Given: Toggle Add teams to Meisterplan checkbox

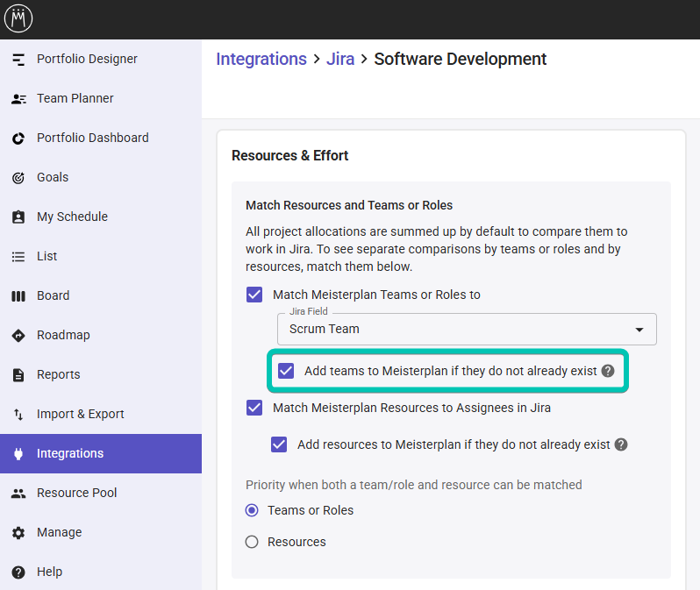Looking at the screenshot, I should point(286,371).
